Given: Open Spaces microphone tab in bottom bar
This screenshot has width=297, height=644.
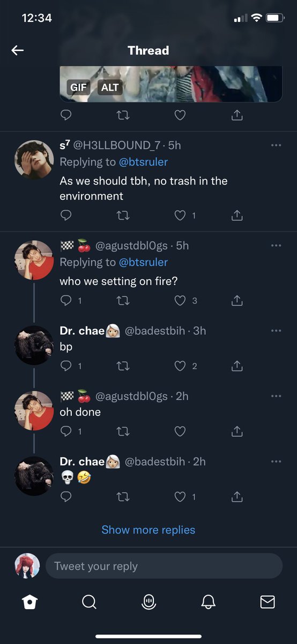Looking at the screenshot, I should tap(148, 602).
